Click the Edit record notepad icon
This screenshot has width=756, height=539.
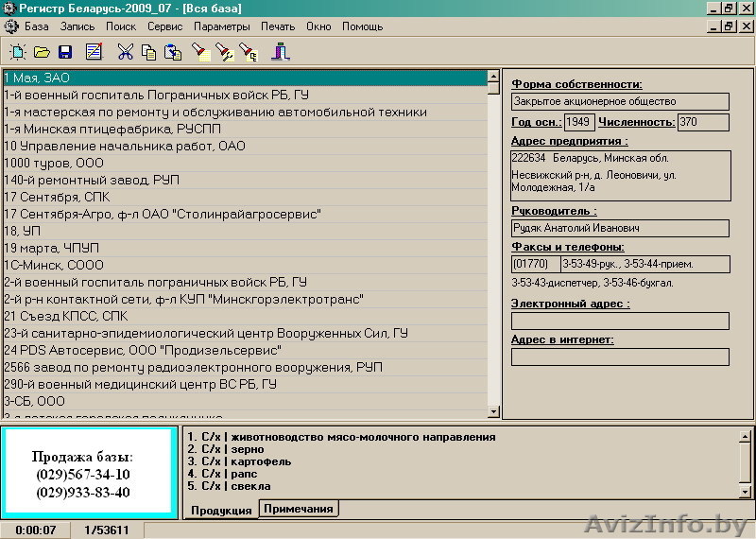pyautogui.click(x=94, y=52)
